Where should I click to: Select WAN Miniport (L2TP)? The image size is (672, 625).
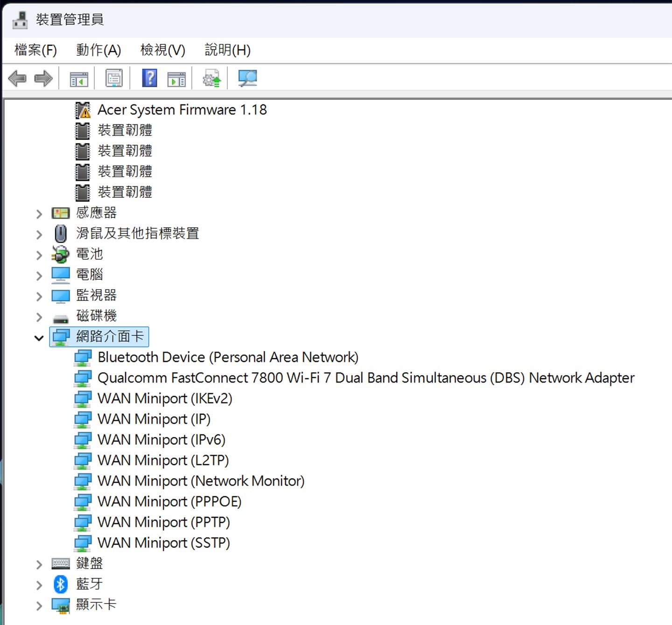click(163, 460)
